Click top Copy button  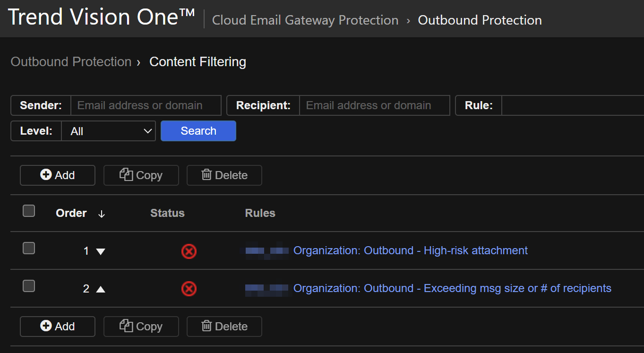pos(141,175)
